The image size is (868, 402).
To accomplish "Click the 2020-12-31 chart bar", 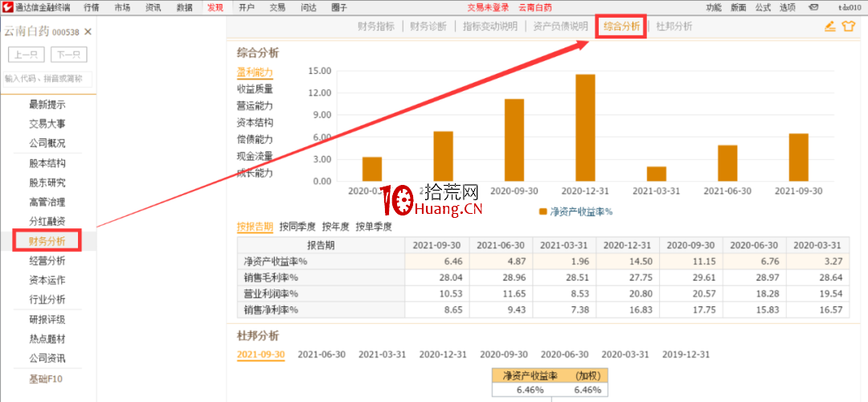I will tap(585, 127).
